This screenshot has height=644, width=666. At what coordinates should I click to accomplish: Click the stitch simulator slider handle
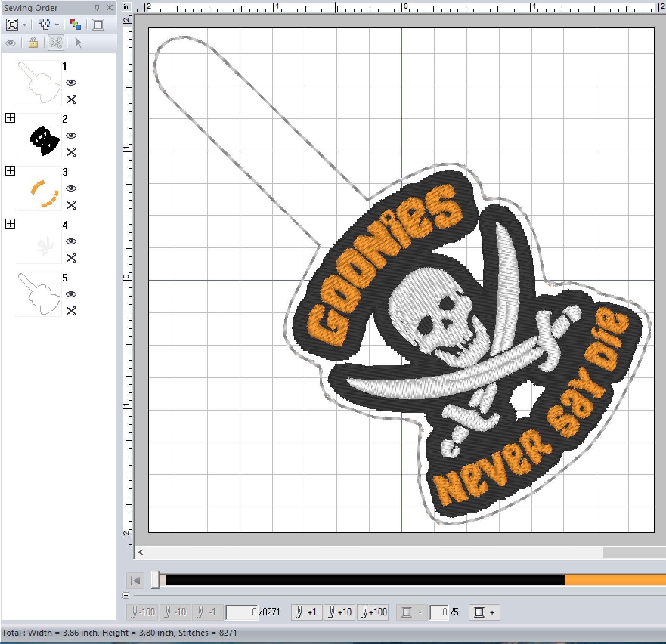155,580
